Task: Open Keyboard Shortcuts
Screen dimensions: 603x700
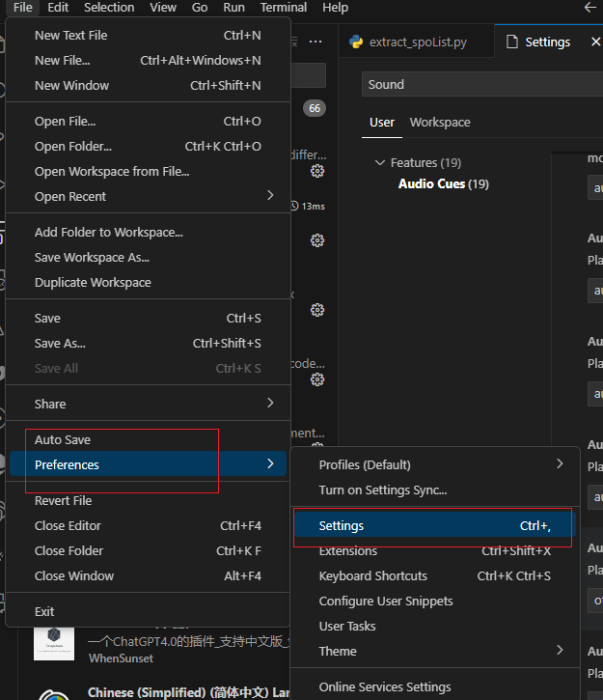Action: click(x=435, y=575)
